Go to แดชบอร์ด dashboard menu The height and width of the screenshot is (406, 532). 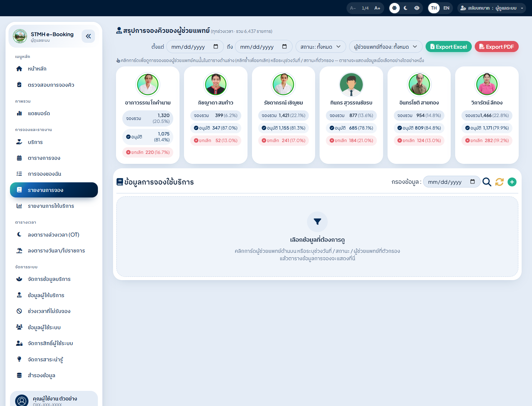(54, 113)
